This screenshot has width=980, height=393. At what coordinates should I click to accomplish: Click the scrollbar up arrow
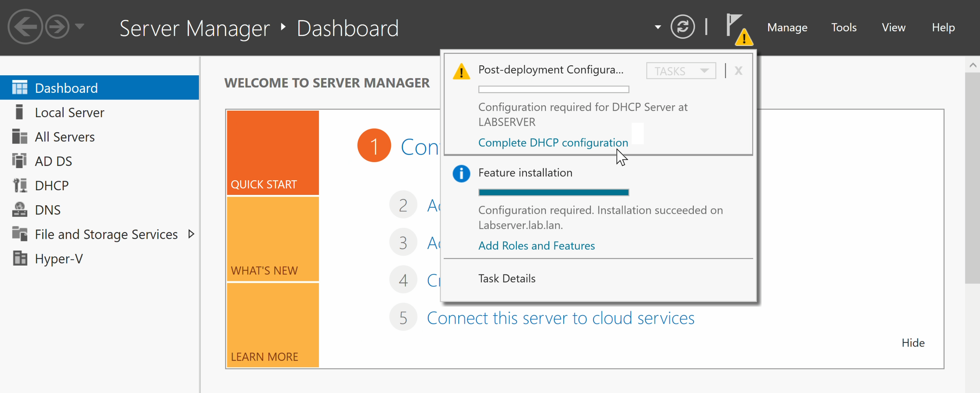[973, 65]
